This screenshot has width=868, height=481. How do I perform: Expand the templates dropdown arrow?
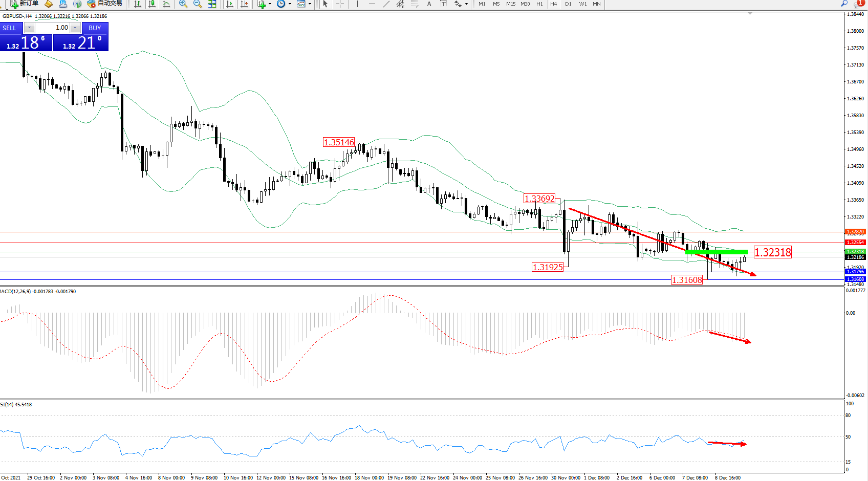coord(310,4)
